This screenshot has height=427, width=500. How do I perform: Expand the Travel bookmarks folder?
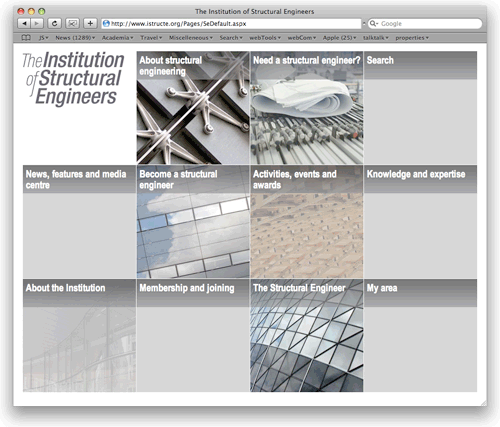[x=151, y=38]
